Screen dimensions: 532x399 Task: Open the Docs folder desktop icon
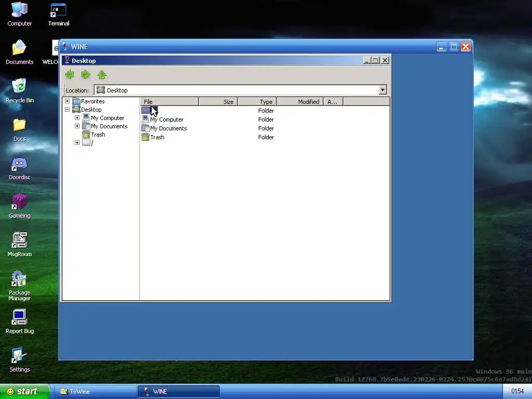point(19,129)
